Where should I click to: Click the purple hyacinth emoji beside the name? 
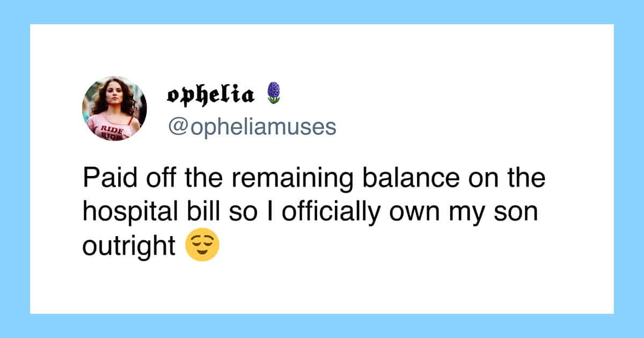pyautogui.click(x=273, y=93)
